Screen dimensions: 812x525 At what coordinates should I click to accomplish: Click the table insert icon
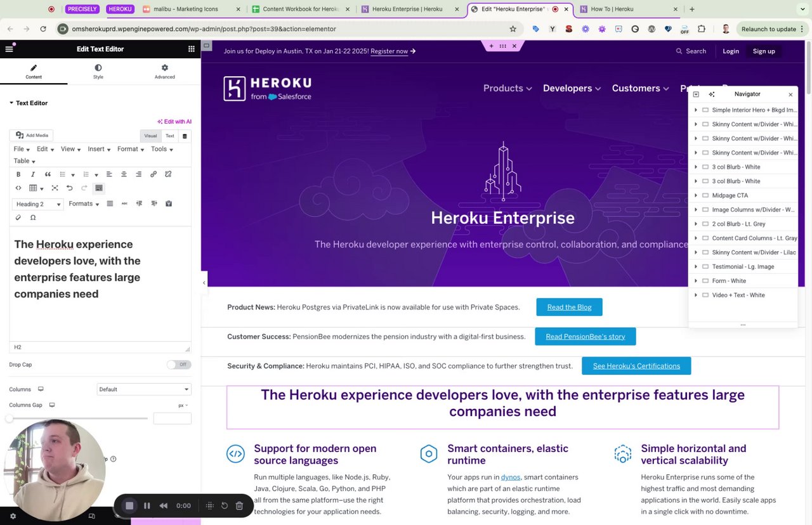[x=33, y=188]
